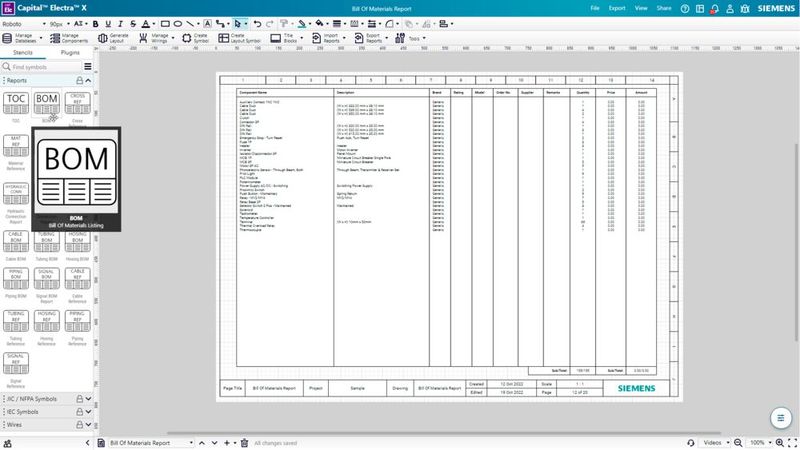Pick the line color pencil
Image resolution: width=800 pixels, height=450 pixels.
click(x=302, y=24)
